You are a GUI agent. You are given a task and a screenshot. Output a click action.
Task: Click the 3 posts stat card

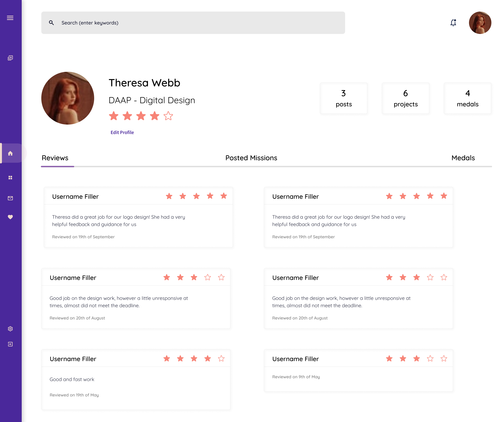[344, 98]
